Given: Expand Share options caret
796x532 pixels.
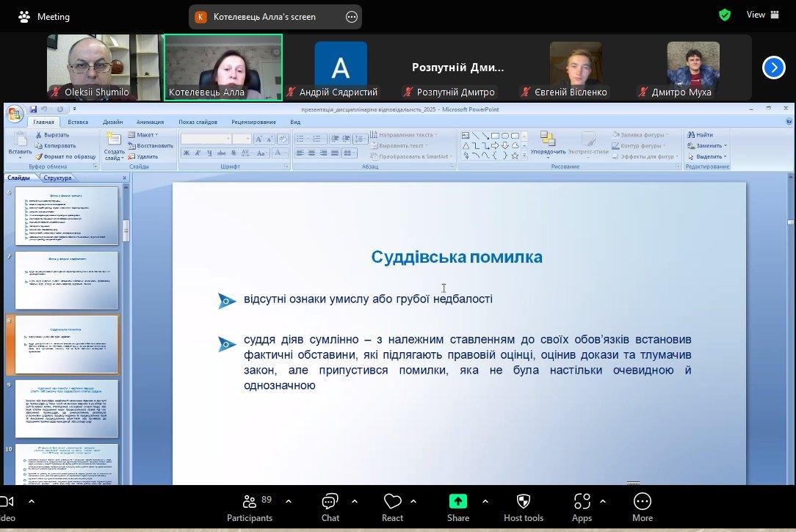Looking at the screenshot, I should pos(485,502).
